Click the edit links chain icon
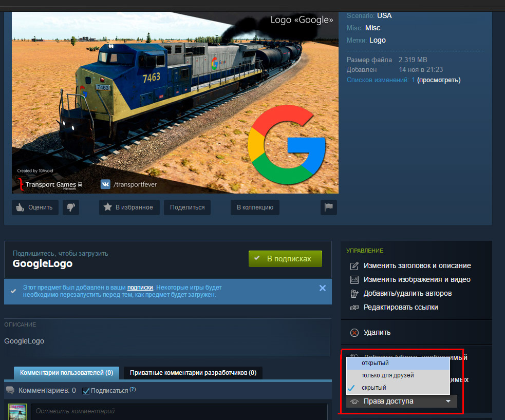 pos(354,308)
